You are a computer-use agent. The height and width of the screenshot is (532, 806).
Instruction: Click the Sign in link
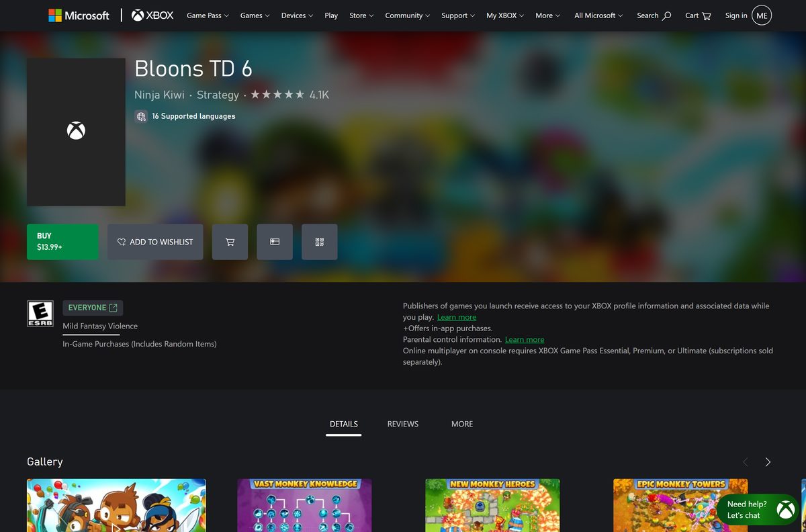click(x=736, y=15)
